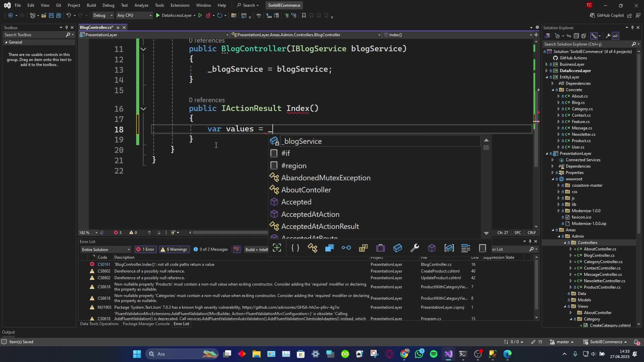Collapse the Index method fold arrow

143,109
